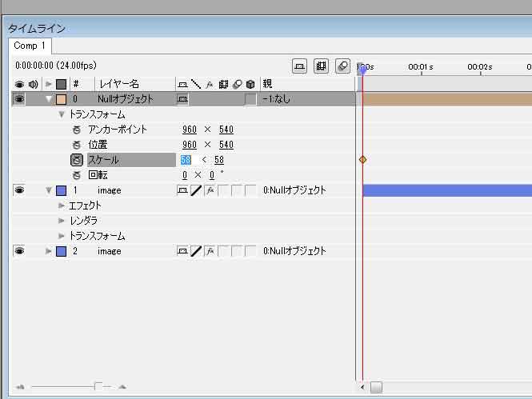Hide the Nullオブジェクト layer with its eye
532x399 pixels.
(19, 99)
